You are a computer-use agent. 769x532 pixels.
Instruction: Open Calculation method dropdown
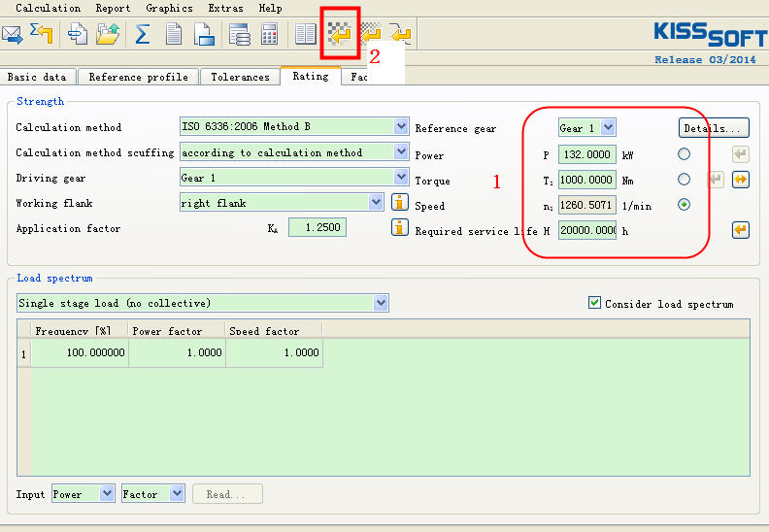click(x=401, y=126)
